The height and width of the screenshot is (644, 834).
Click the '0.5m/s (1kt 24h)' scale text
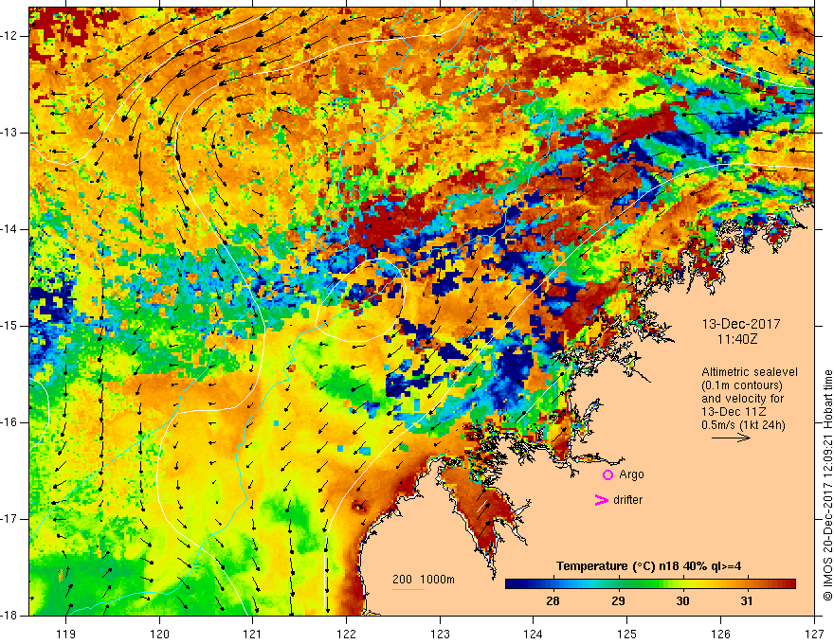click(x=743, y=425)
